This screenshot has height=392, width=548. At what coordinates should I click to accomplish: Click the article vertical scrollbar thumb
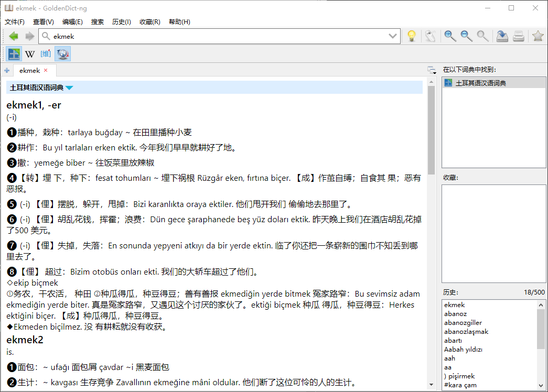click(431, 130)
